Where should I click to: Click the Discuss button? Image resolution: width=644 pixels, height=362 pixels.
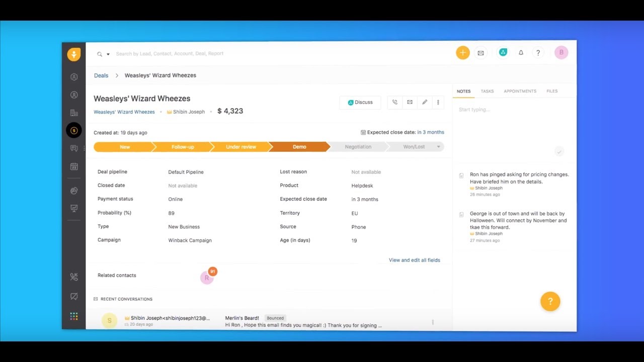[360, 102]
